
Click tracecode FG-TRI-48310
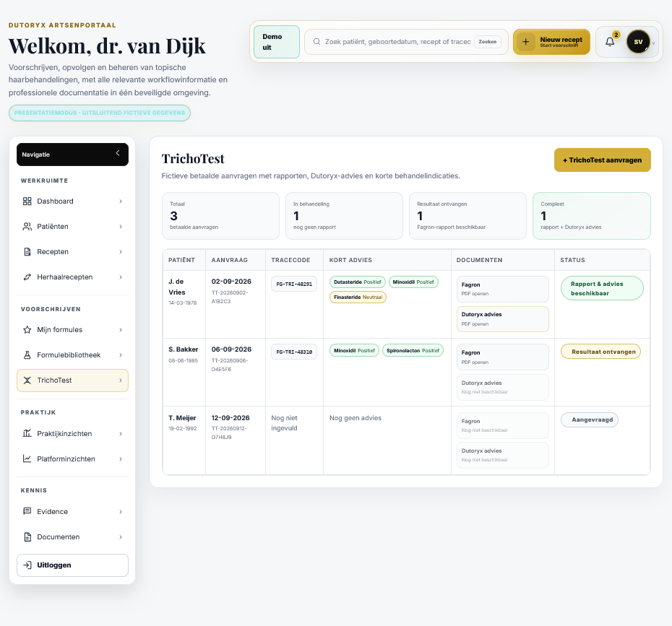294,352
